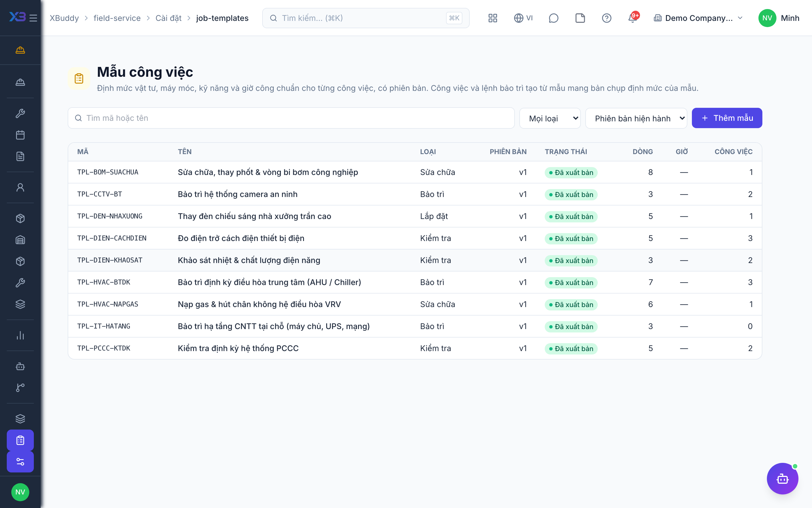The height and width of the screenshot is (508, 812).
Task: Open Nạp gas & hút chân không template
Action: click(259, 304)
